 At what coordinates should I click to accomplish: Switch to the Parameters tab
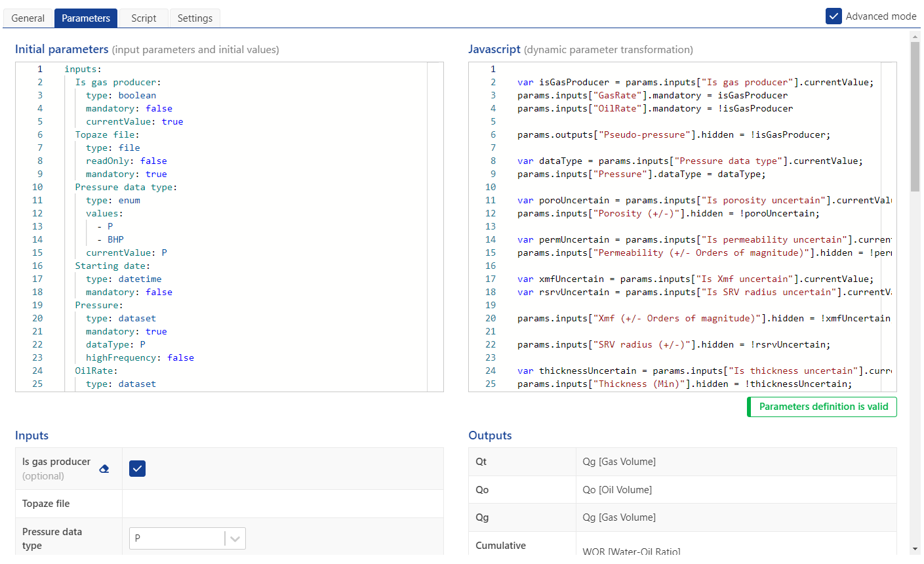click(86, 18)
